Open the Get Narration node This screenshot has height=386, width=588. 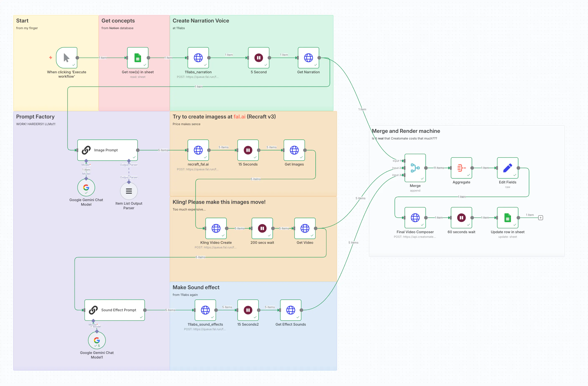pyautogui.click(x=308, y=58)
